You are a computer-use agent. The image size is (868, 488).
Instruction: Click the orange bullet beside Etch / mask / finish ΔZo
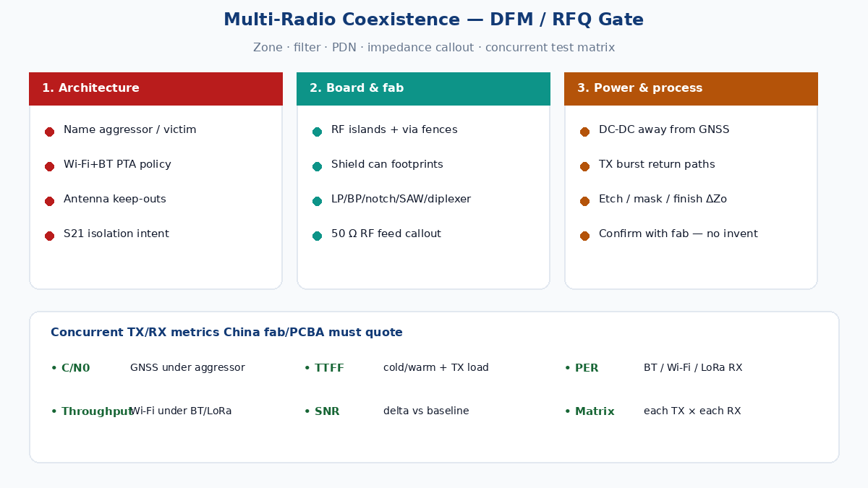coord(584,201)
